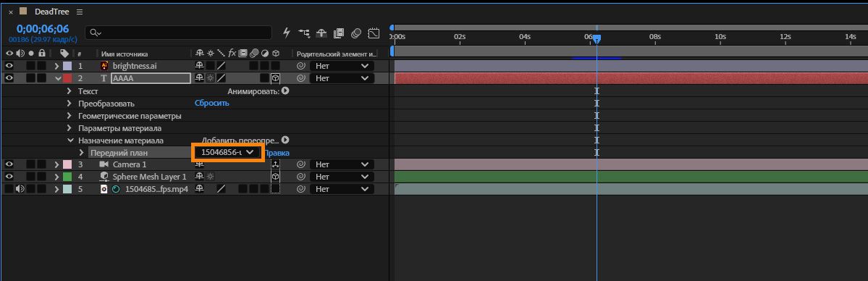Click the text layer T icon of AAAA
The image size is (868, 281).
pos(104,78)
